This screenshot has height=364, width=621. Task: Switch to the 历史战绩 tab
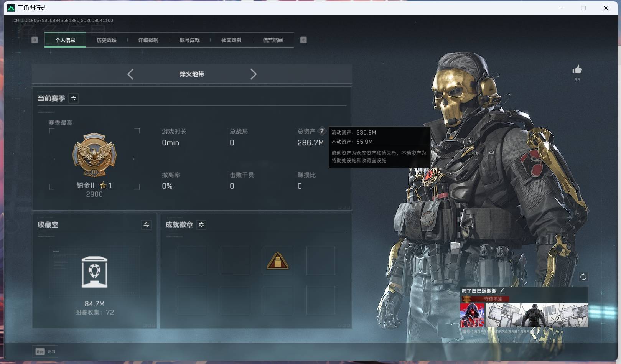(107, 40)
